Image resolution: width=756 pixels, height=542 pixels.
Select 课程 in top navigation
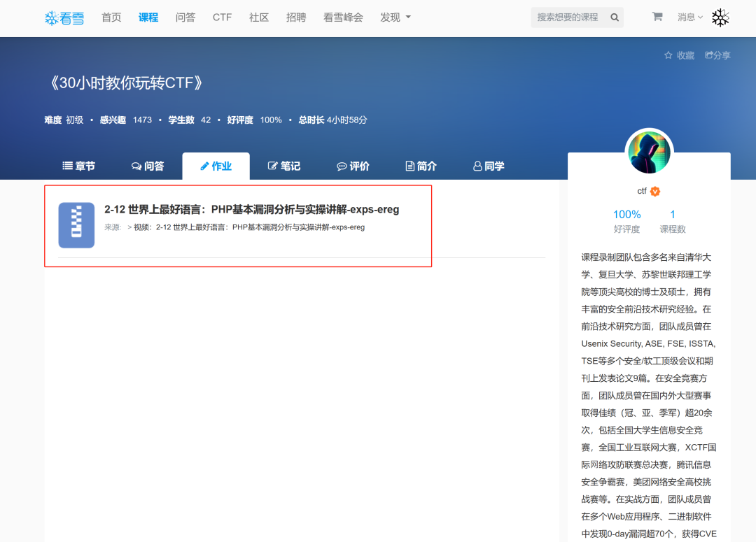(148, 17)
